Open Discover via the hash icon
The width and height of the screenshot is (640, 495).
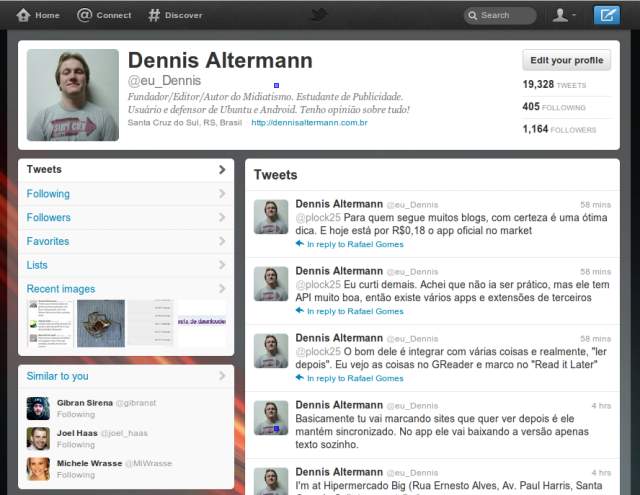pyautogui.click(x=154, y=16)
